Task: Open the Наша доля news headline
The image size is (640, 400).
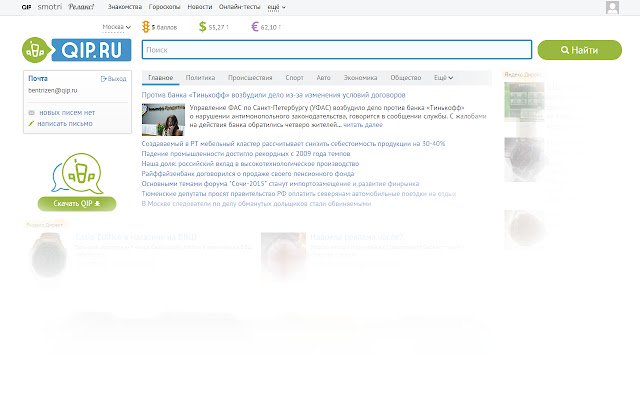Action: 250,164
